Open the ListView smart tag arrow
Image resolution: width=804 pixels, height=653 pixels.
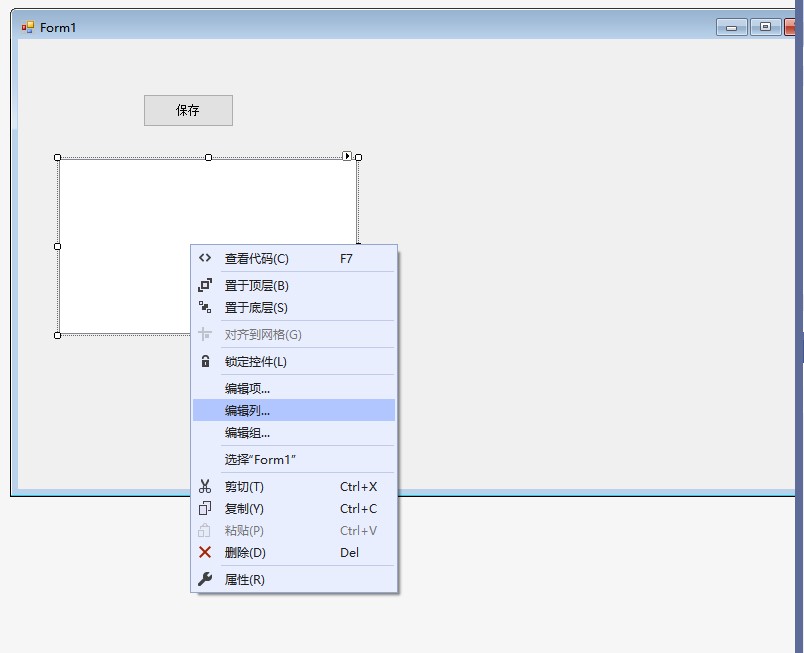pos(347,157)
